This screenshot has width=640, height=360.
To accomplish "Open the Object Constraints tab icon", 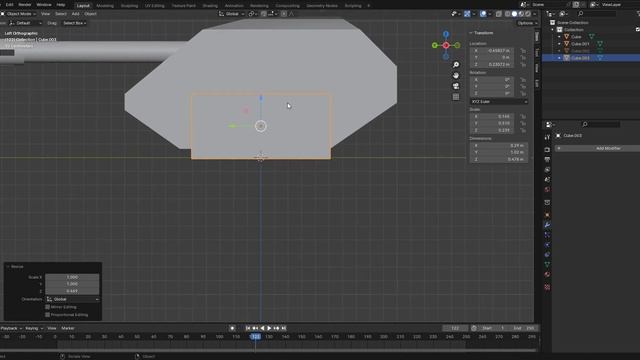I will coord(547,255).
